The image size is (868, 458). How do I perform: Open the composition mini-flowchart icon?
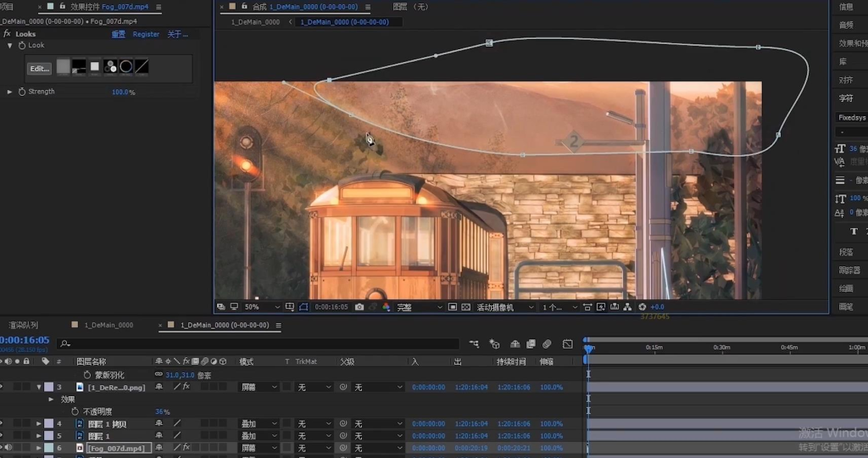pyautogui.click(x=474, y=343)
